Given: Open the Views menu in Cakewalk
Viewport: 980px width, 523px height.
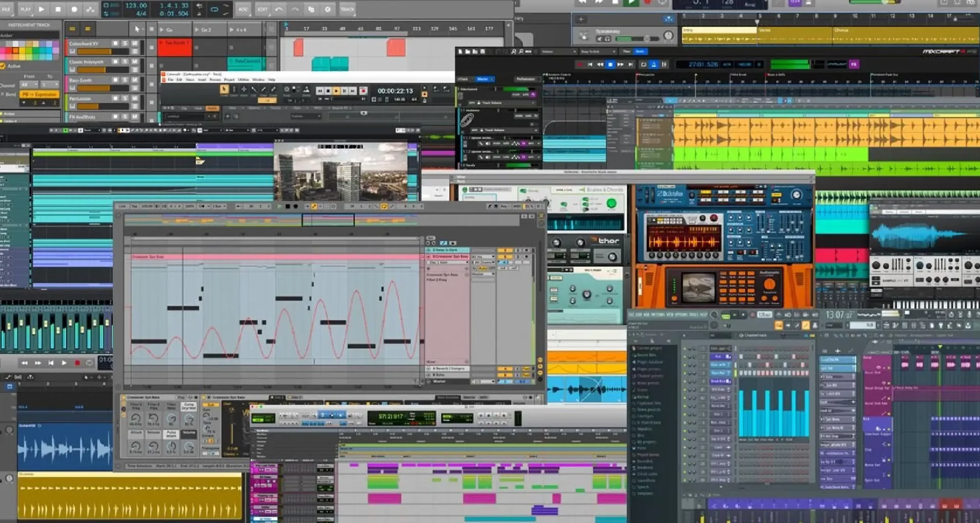Looking at the screenshot, I should pos(190,80).
